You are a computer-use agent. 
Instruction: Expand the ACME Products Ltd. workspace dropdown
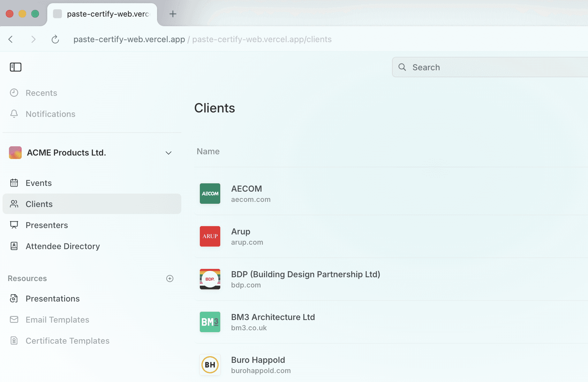[x=169, y=153]
